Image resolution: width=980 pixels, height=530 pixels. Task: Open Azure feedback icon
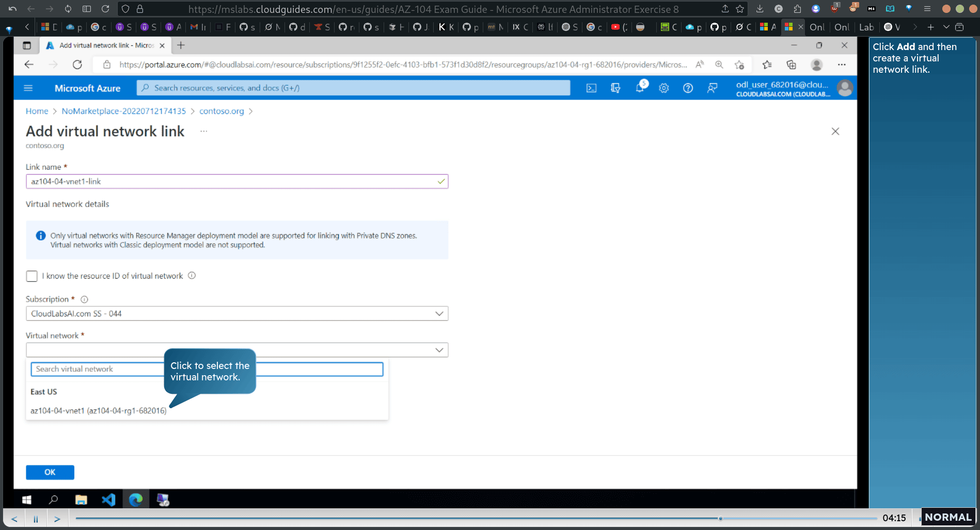click(x=712, y=88)
